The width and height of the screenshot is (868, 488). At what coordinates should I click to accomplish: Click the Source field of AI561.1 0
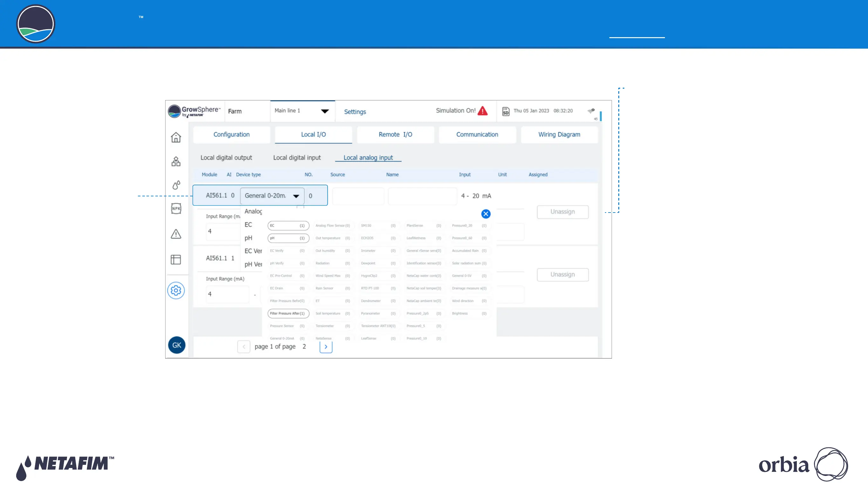click(358, 196)
